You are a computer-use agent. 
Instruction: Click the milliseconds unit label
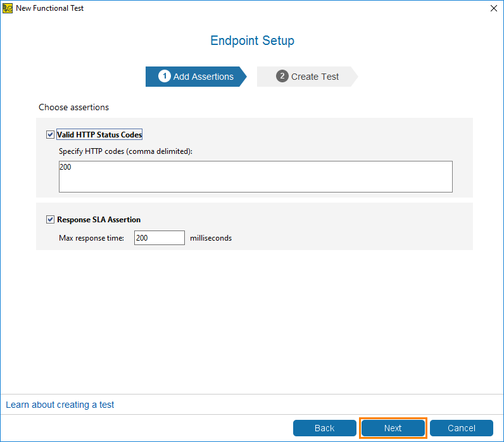[x=211, y=238]
